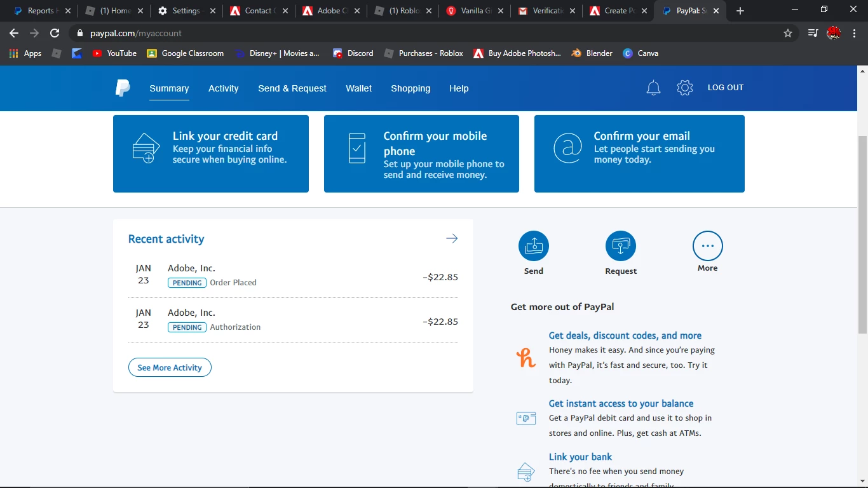
Task: Click the Recent activity heading
Action: coord(166,239)
